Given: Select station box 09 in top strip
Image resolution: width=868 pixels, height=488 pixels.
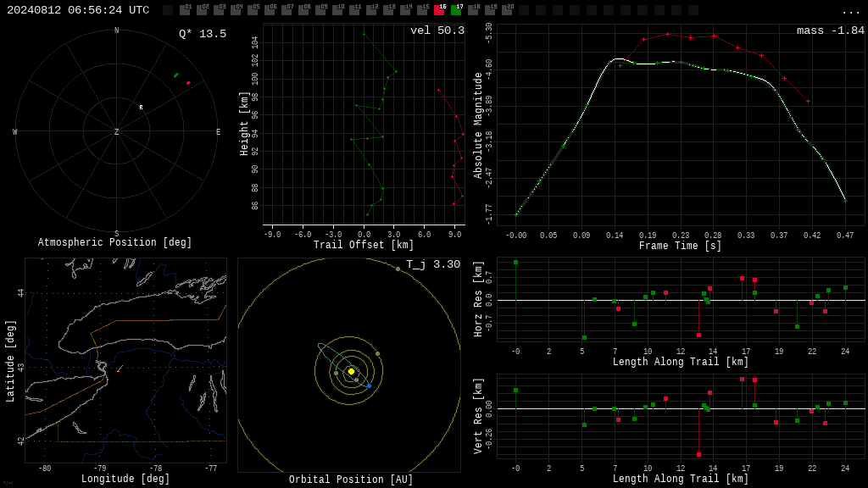Looking at the screenshot, I should tap(320, 9).
